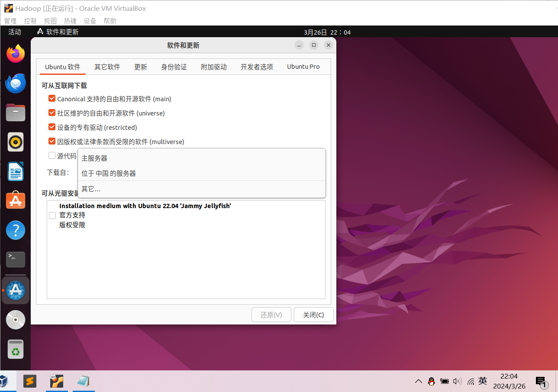The width and height of the screenshot is (558, 392).
Task: Open VirtualBox 控制 menu
Action: (x=30, y=21)
